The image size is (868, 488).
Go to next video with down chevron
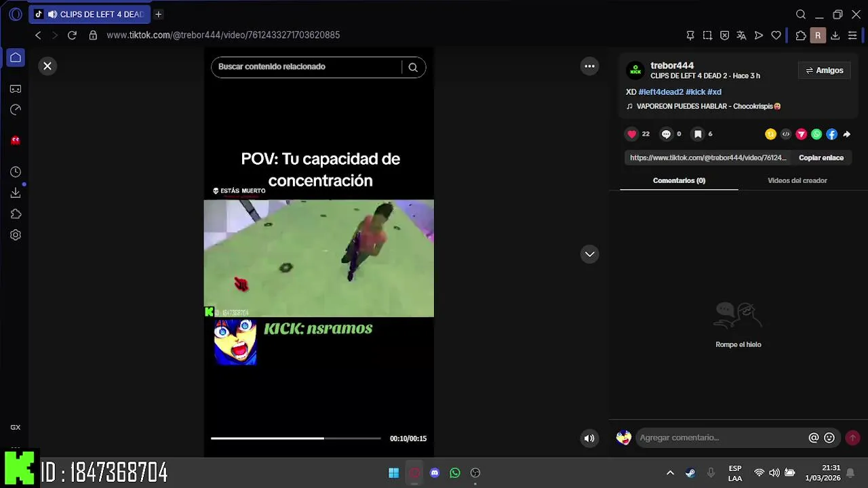[590, 254]
